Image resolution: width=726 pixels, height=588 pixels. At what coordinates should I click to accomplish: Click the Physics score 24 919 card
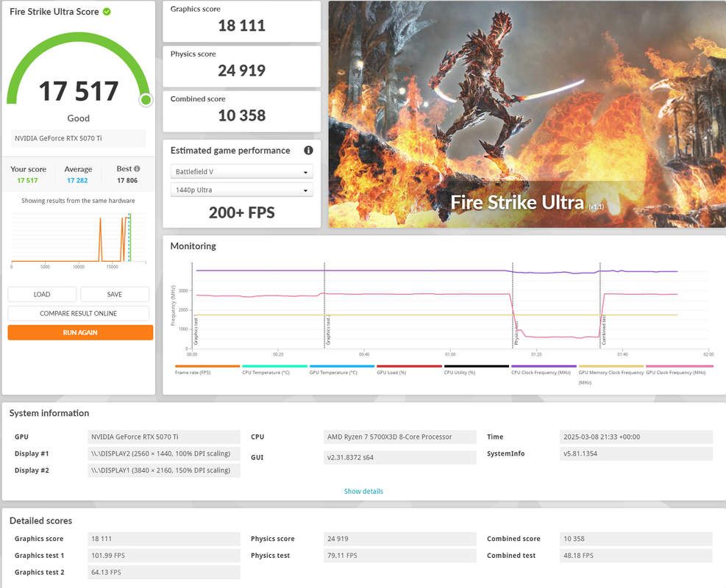click(242, 66)
